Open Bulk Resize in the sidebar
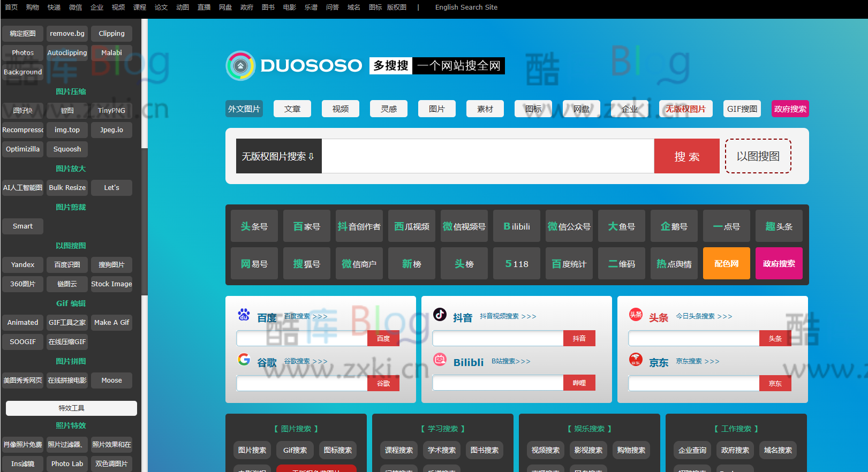The image size is (868, 472). coord(67,187)
